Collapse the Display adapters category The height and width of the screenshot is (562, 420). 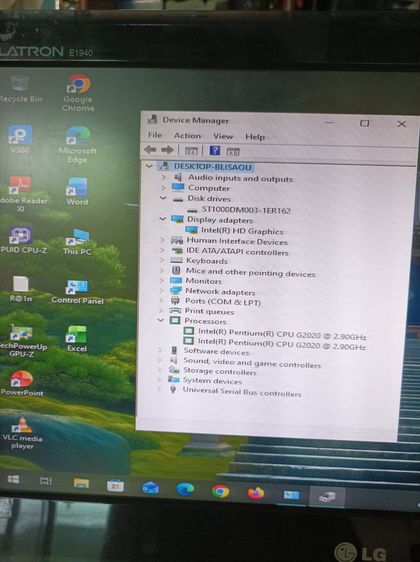coord(162,218)
